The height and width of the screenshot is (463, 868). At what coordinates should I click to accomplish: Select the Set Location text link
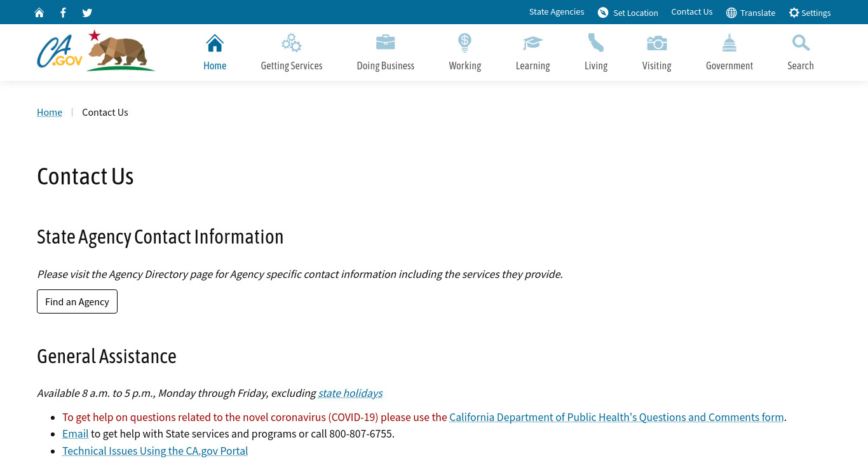coord(635,13)
